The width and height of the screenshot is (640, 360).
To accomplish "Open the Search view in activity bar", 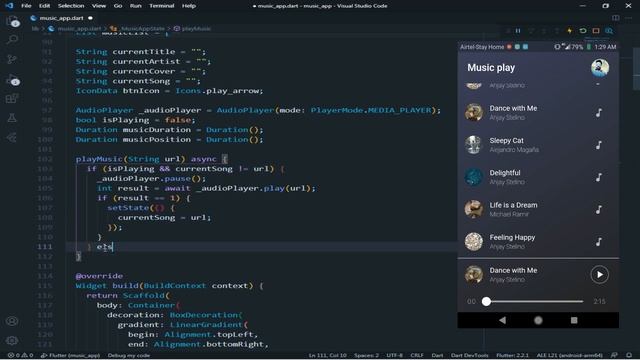I will [12, 40].
